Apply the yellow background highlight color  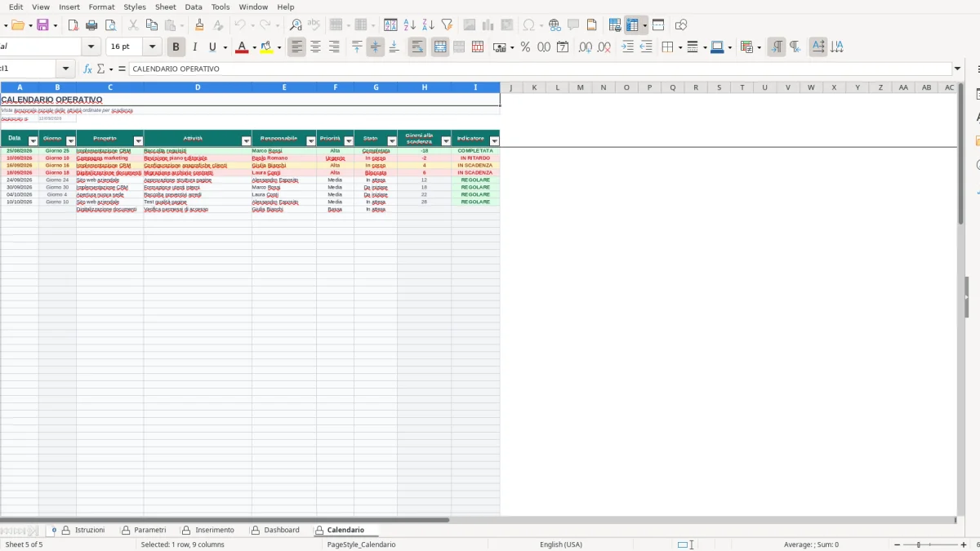pyautogui.click(x=267, y=47)
